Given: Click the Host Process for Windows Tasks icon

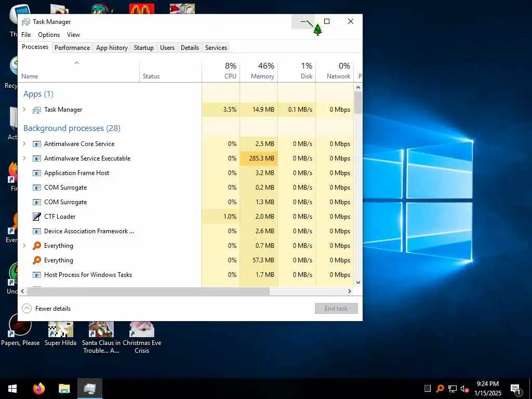Looking at the screenshot, I should click(x=37, y=275).
